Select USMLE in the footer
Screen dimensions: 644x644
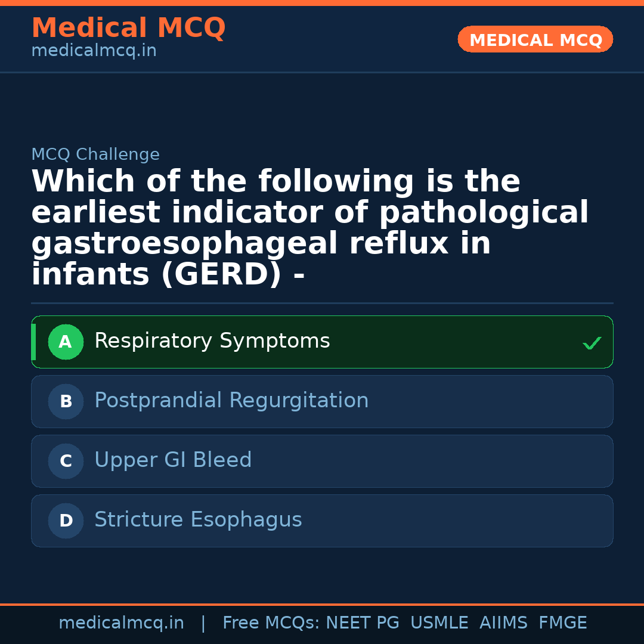[439, 623]
